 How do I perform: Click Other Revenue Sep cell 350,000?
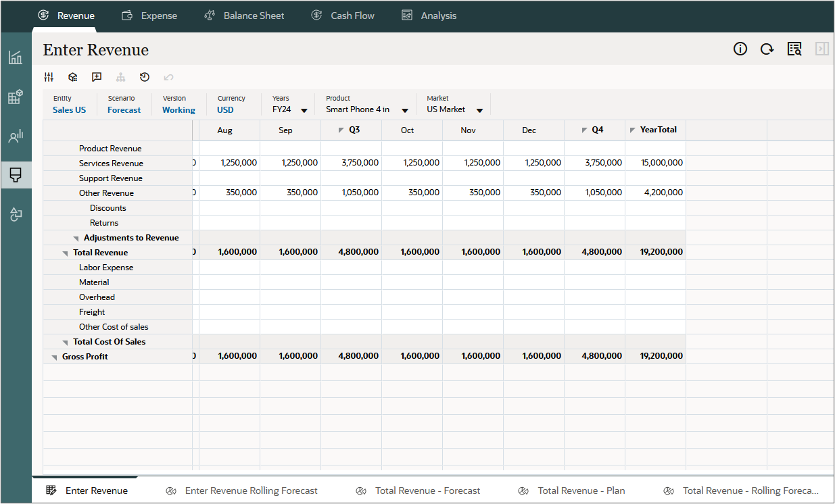pos(291,193)
